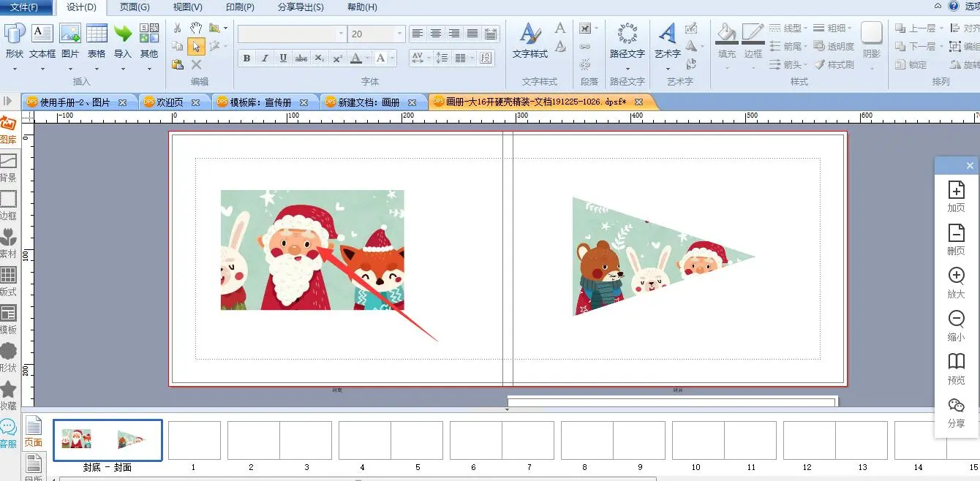
Task: Open the 版式 layout sidebar panel
Action: (x=8, y=282)
